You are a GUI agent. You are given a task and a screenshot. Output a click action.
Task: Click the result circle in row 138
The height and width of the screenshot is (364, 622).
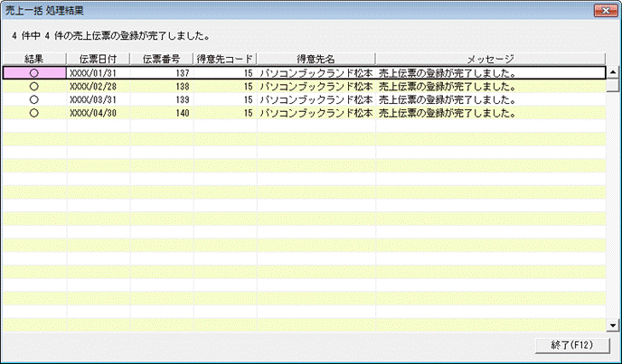pos(34,86)
